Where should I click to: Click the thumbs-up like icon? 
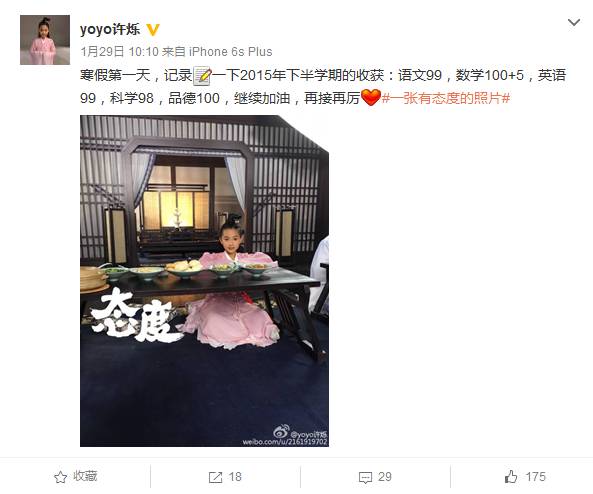tap(511, 477)
